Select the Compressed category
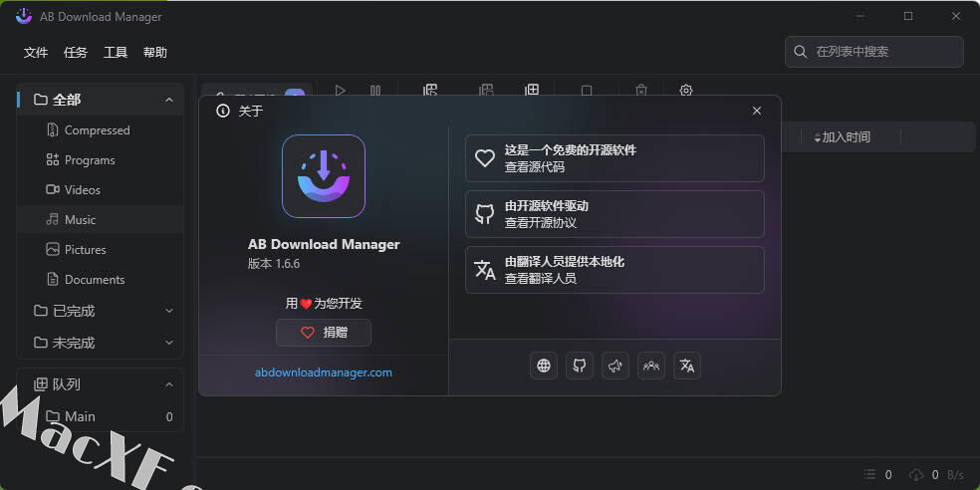The image size is (980, 490). [100, 130]
